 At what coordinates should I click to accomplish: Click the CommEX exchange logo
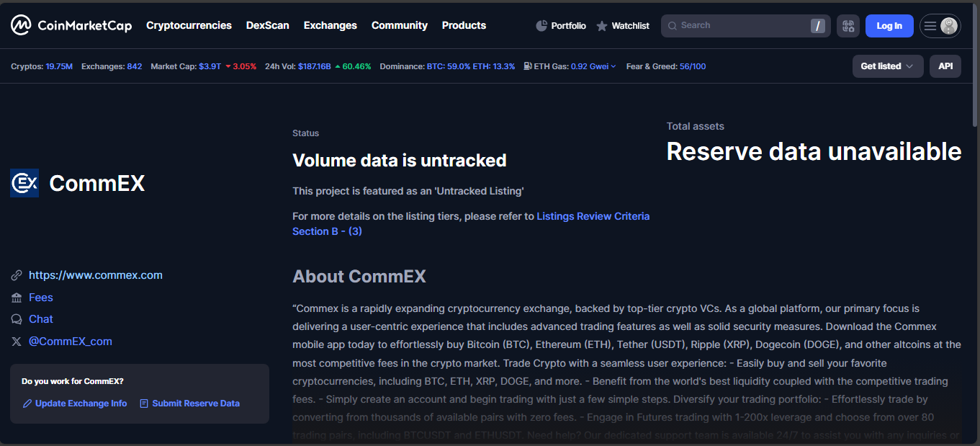click(24, 183)
